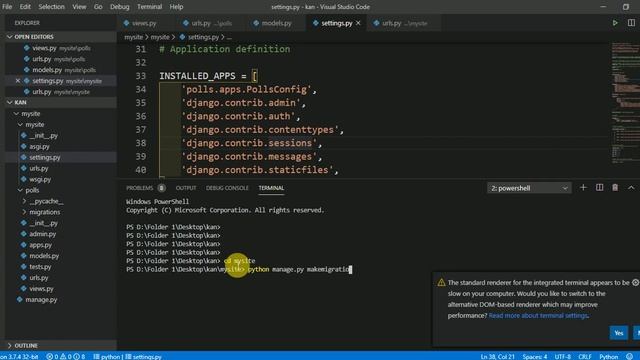
Task: Click the warning icon in notification
Action: tap(441, 282)
